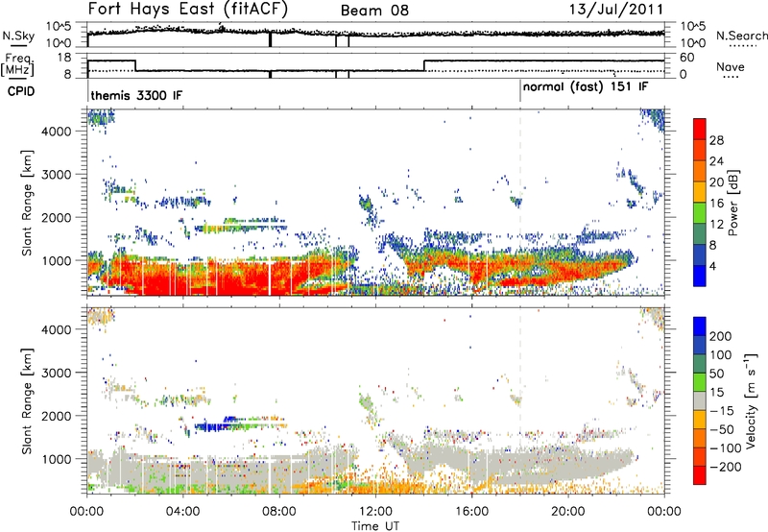Click the "04:00" time tick label
The height and width of the screenshot is (532, 768).
tap(182, 512)
